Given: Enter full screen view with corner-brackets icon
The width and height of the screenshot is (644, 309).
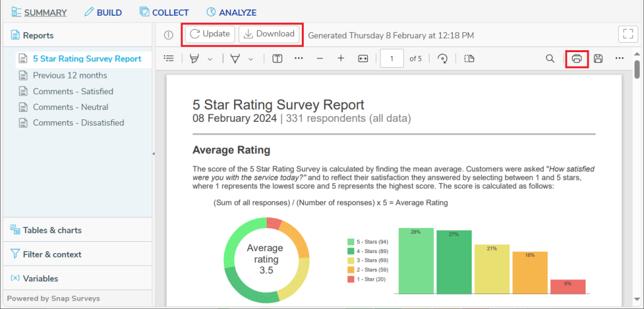Looking at the screenshot, I should (628, 34).
